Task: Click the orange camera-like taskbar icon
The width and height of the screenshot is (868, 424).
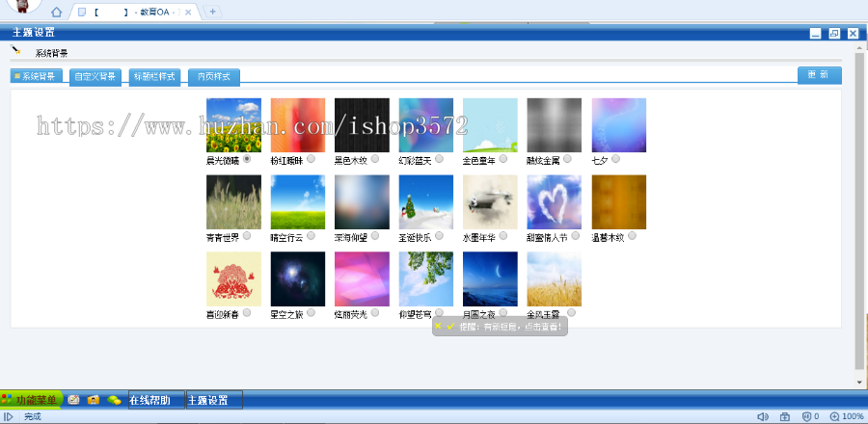Action: click(x=94, y=400)
